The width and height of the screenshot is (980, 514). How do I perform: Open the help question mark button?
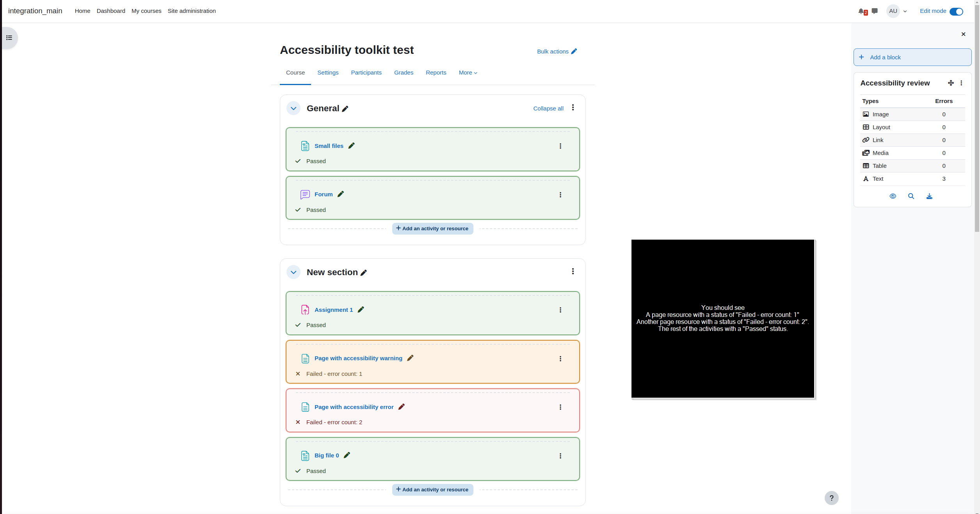[x=832, y=498]
